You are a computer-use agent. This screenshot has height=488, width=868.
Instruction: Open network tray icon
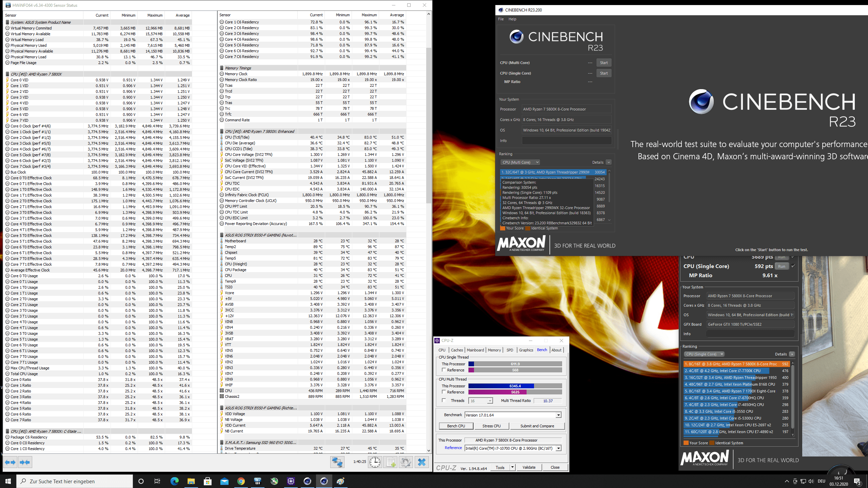point(803,481)
